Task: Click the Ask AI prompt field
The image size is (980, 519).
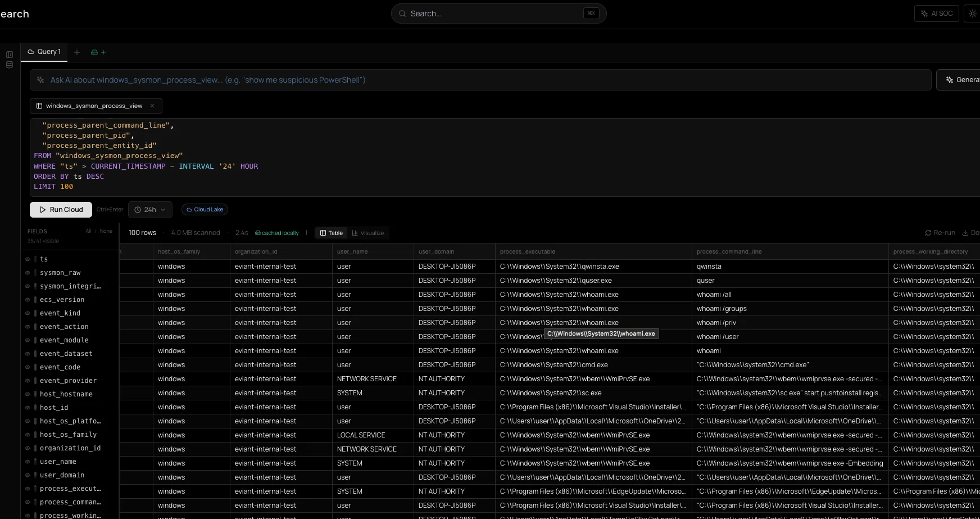Action: (480, 80)
